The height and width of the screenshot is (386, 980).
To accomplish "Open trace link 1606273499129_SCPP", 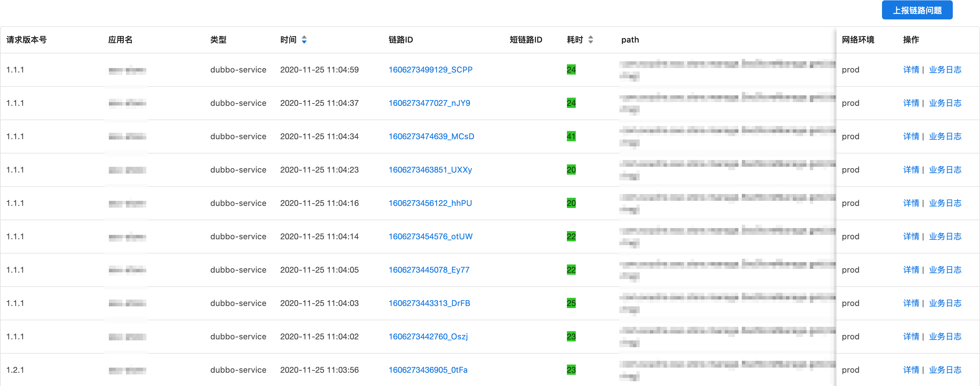I will coord(430,70).
